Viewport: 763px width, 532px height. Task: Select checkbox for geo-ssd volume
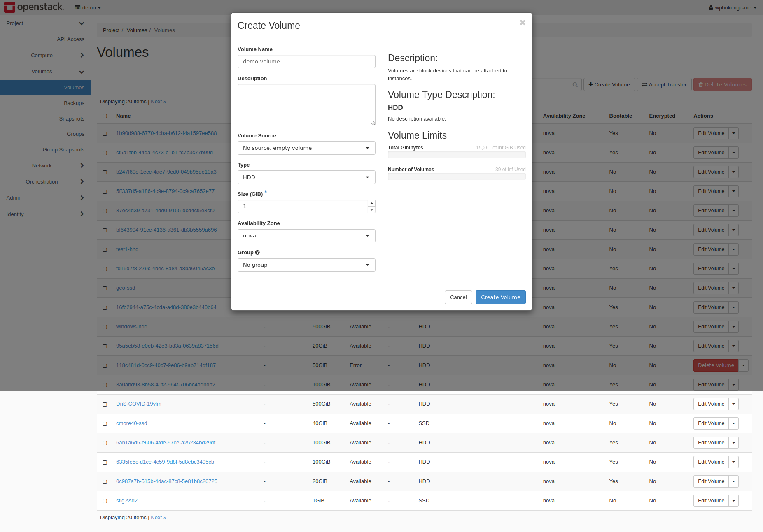click(x=105, y=288)
